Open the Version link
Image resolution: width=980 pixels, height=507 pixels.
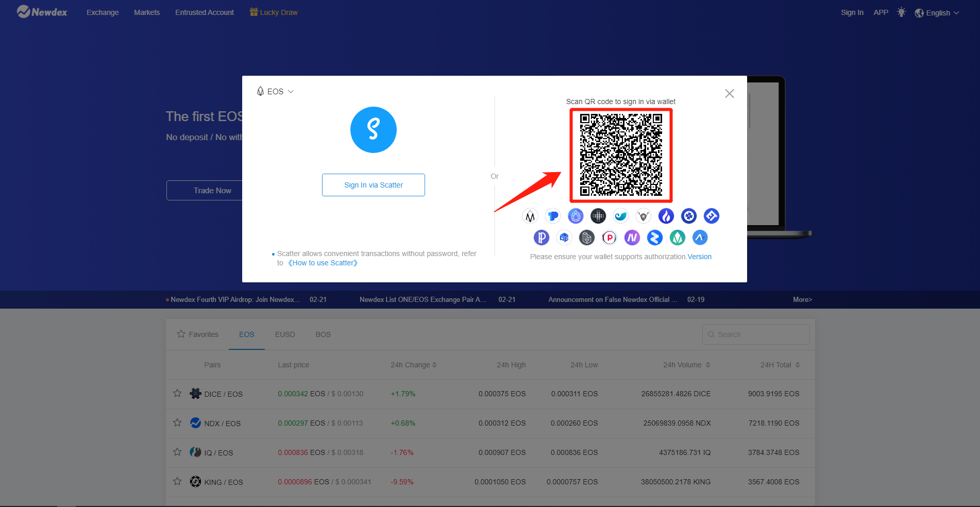700,257
